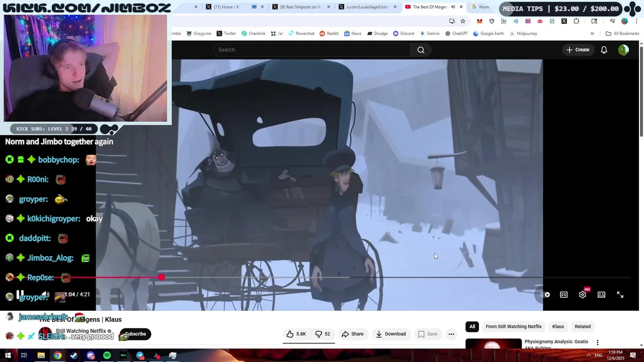Screen dimensions: 644x362
Task: Open options menu for Physiognomy Analysis video
Action: tap(598, 342)
